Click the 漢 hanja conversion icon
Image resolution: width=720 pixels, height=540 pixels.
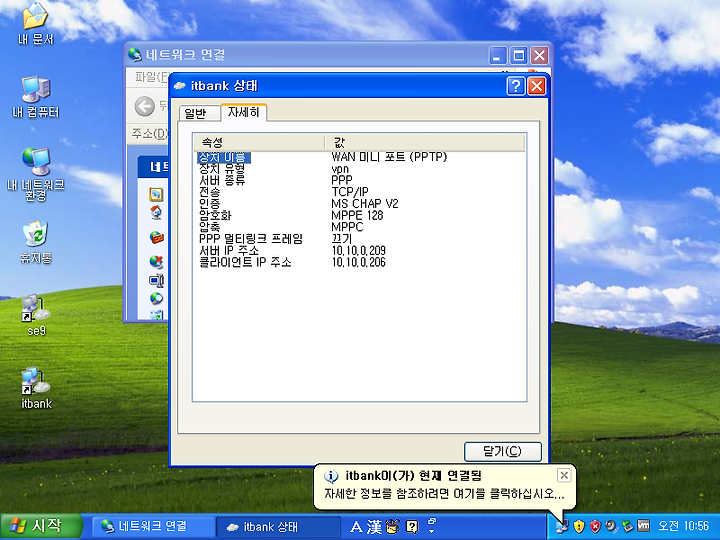click(x=374, y=527)
